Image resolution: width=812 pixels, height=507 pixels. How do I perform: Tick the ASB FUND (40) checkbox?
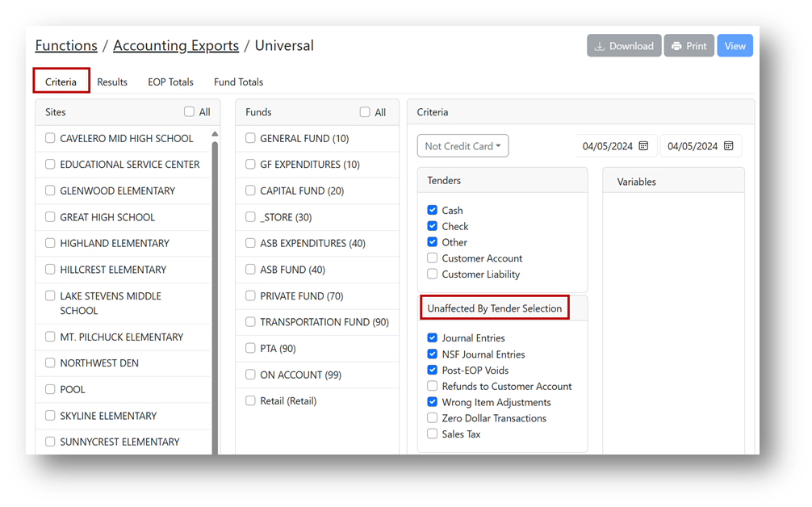click(251, 270)
